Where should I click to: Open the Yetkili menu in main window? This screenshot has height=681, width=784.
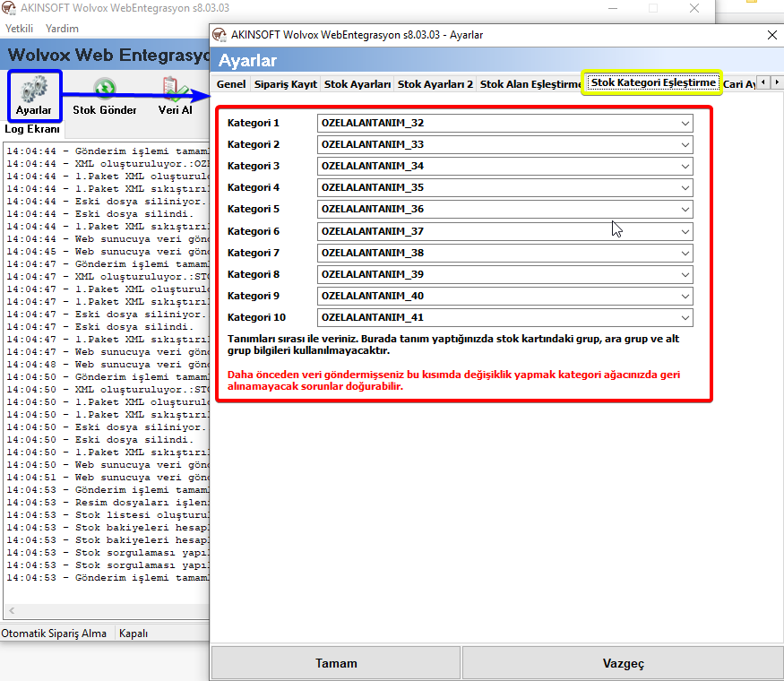[x=20, y=29]
